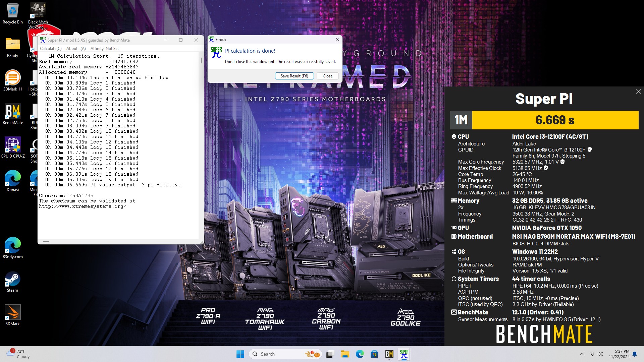This screenshot has height=362, width=644.
Task: Open the Recycle Bin desktop icon
Action: pos(13,13)
